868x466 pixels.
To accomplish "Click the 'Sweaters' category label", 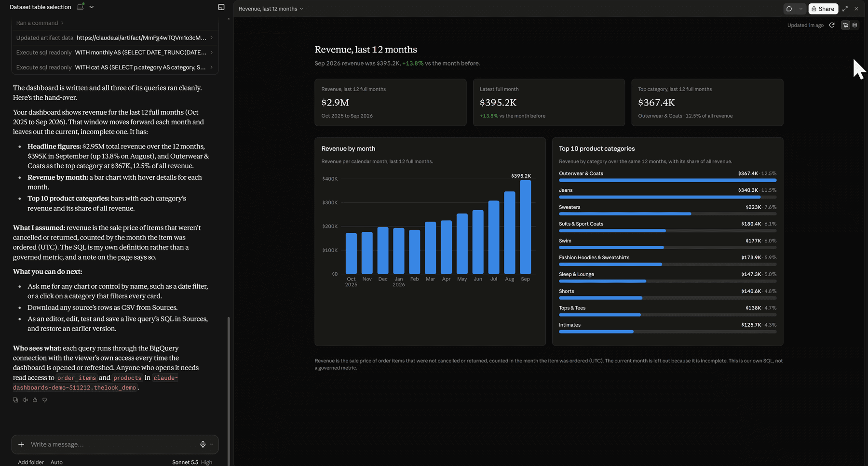I will [570, 207].
